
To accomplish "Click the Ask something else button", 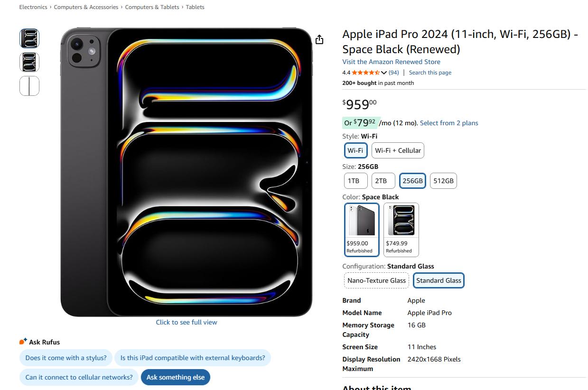I will (176, 377).
